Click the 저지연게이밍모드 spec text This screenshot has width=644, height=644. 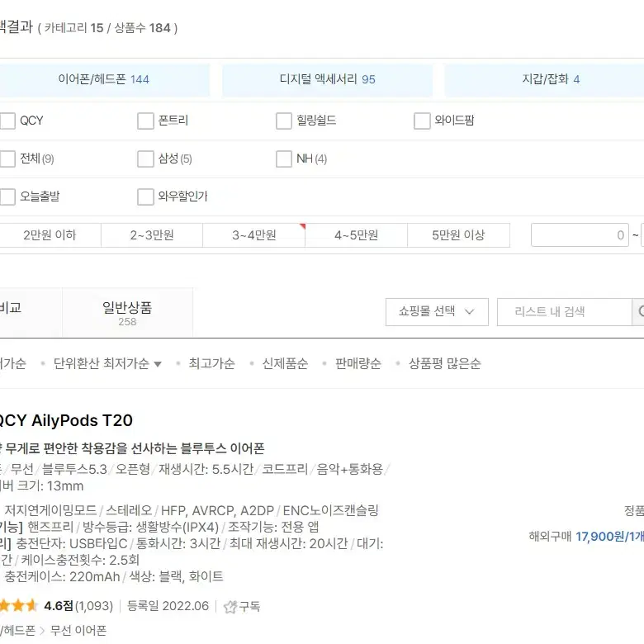tap(50, 510)
